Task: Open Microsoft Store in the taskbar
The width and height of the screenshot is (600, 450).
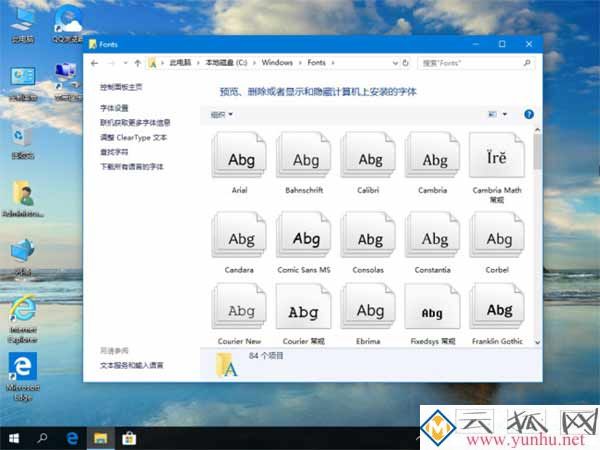Action: tap(129, 439)
